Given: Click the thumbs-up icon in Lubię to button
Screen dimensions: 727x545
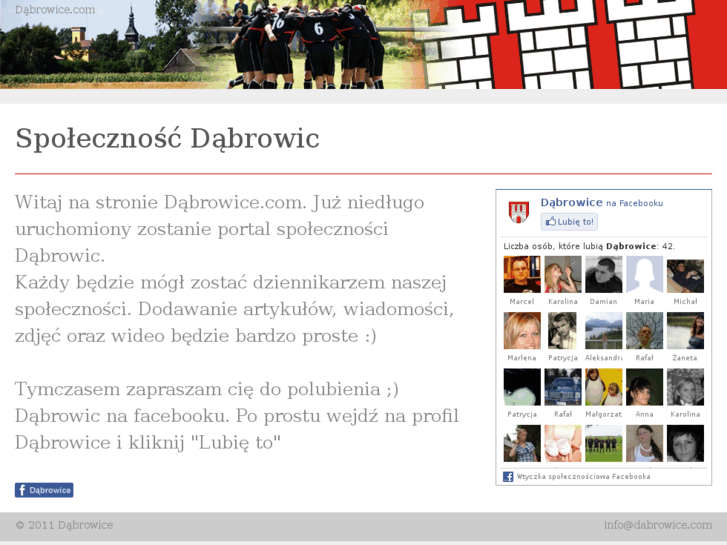Looking at the screenshot, I should point(550,221).
